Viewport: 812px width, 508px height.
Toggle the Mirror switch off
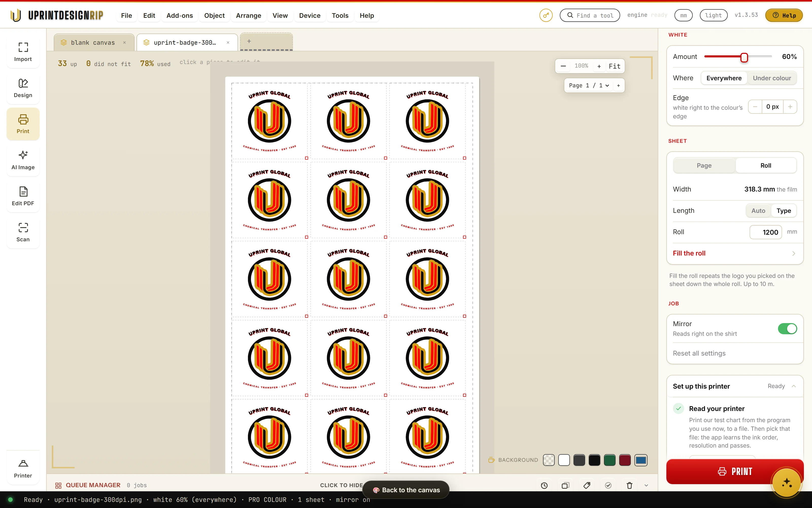[x=787, y=329]
